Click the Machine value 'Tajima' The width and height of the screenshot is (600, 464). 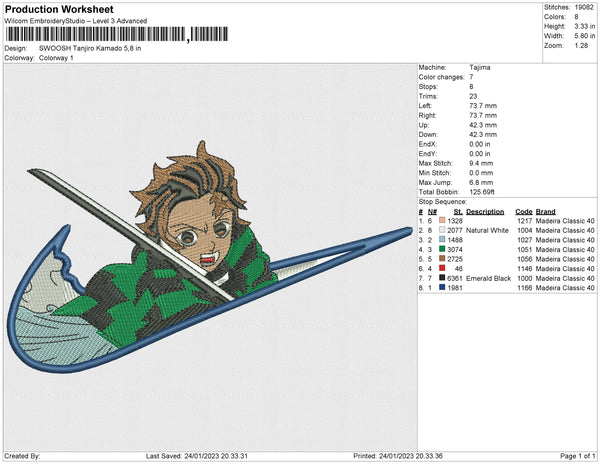tap(480, 67)
